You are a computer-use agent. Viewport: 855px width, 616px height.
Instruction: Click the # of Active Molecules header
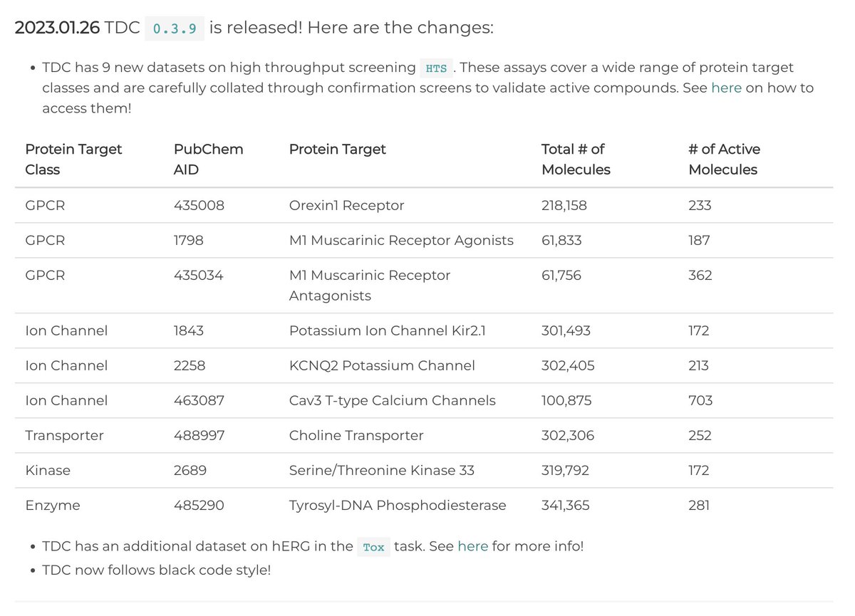[x=724, y=160]
